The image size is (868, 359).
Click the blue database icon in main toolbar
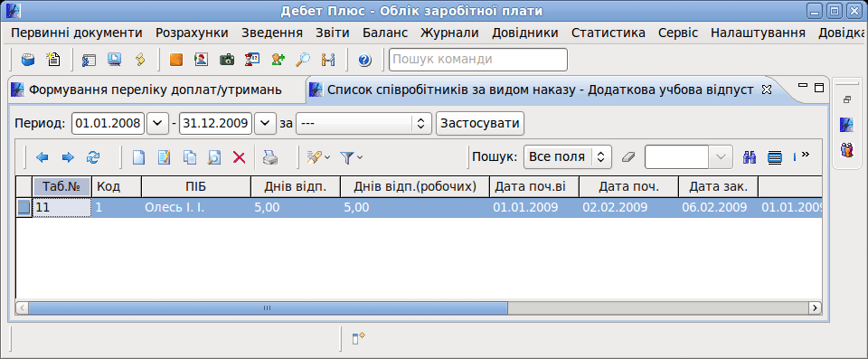28,60
